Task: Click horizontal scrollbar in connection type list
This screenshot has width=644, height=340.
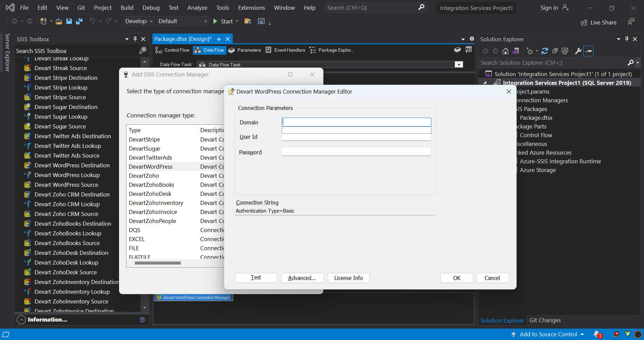Action: (158, 263)
